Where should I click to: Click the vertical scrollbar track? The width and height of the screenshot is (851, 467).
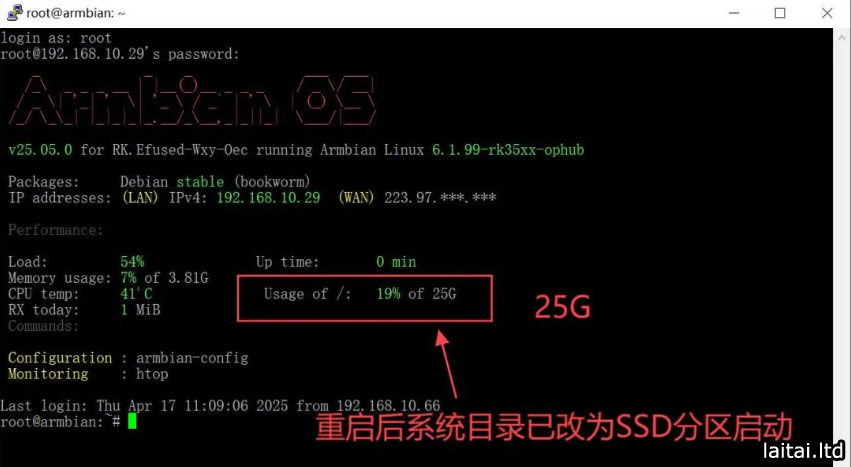click(x=842, y=244)
